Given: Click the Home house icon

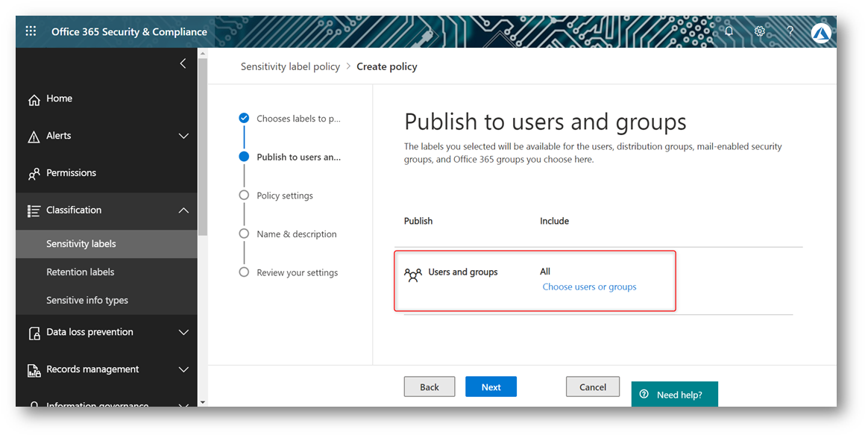Looking at the screenshot, I should 34,99.
